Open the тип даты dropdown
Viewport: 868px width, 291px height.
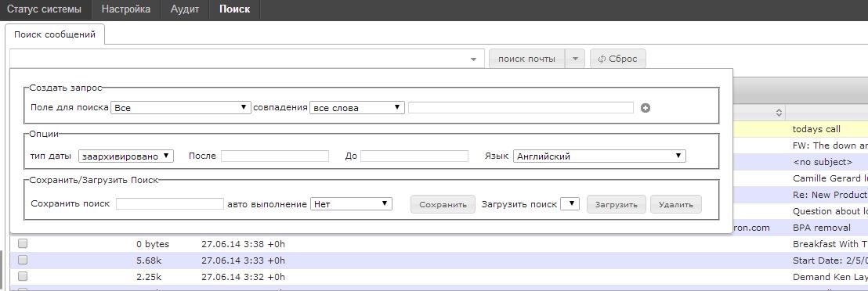click(x=126, y=156)
